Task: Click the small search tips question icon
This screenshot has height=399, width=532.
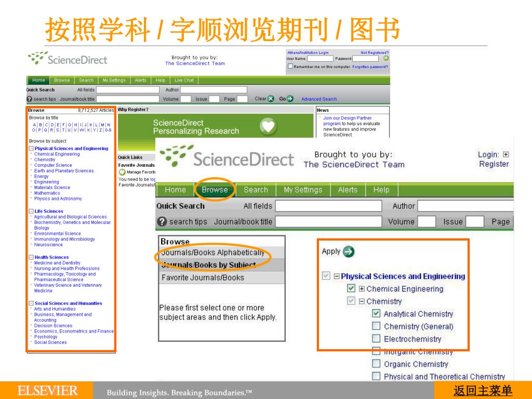Action: coord(29,99)
